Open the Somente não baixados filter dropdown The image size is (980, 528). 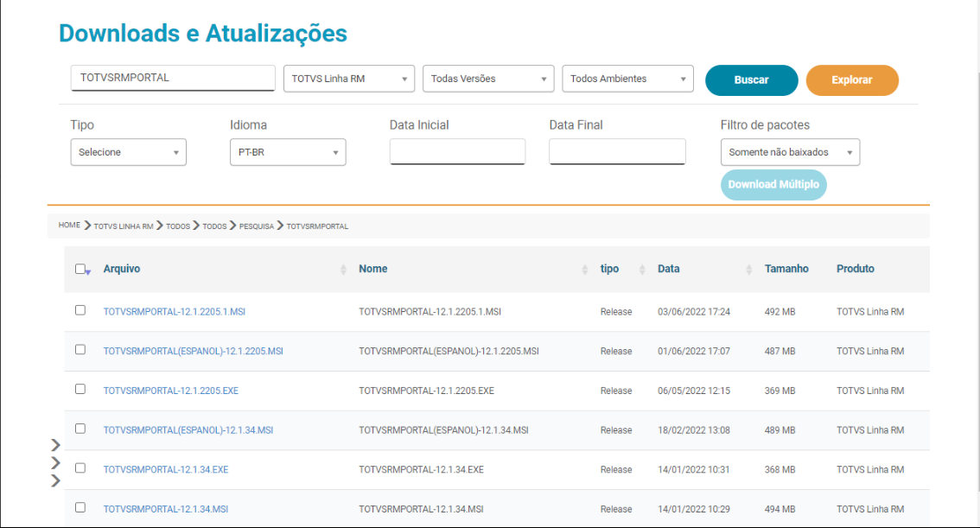790,152
